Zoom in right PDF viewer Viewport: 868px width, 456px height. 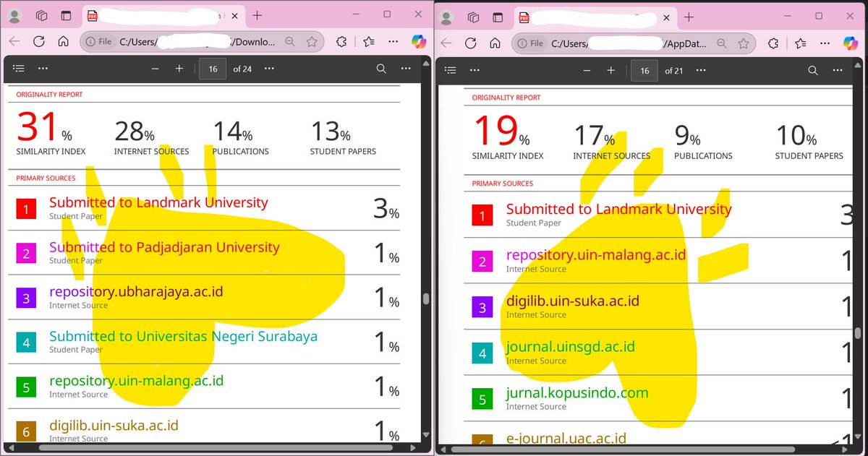(611, 70)
